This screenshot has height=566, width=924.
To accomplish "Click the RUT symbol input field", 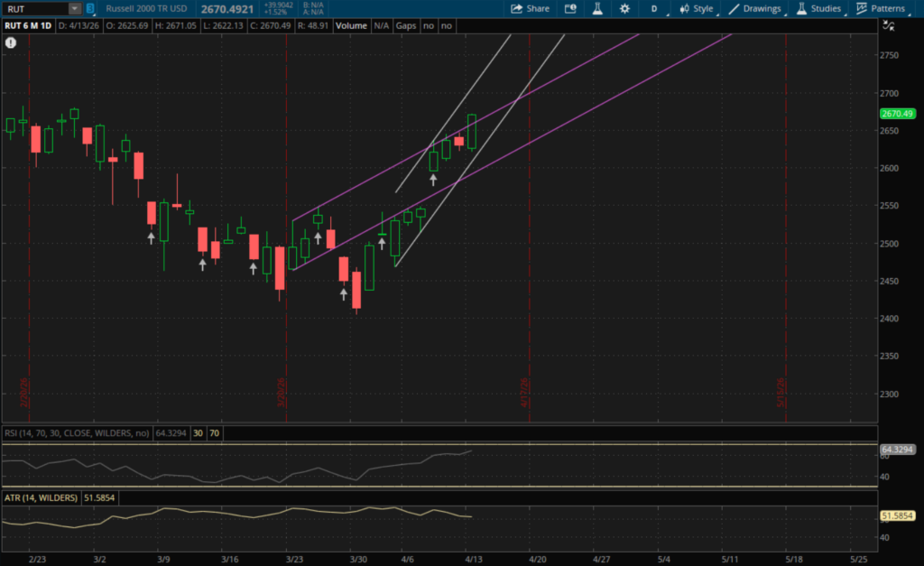I will [34, 9].
